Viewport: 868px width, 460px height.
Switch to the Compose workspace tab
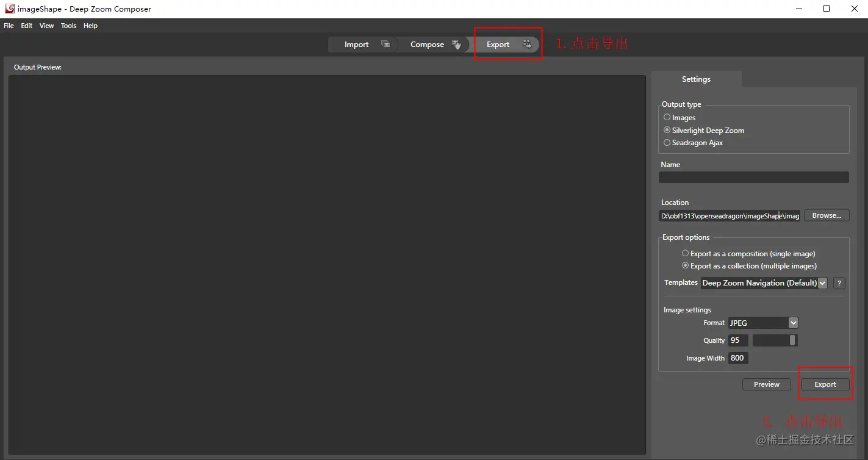pos(434,45)
